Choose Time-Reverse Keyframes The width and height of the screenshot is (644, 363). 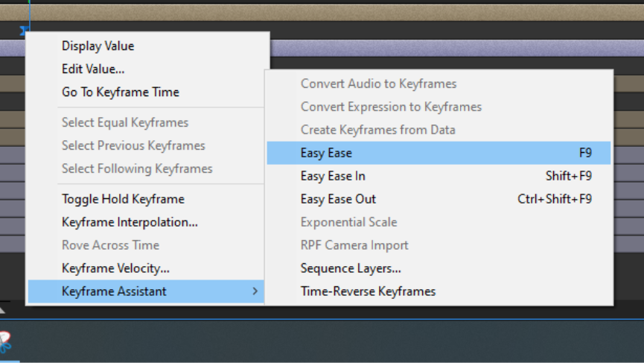(x=368, y=291)
